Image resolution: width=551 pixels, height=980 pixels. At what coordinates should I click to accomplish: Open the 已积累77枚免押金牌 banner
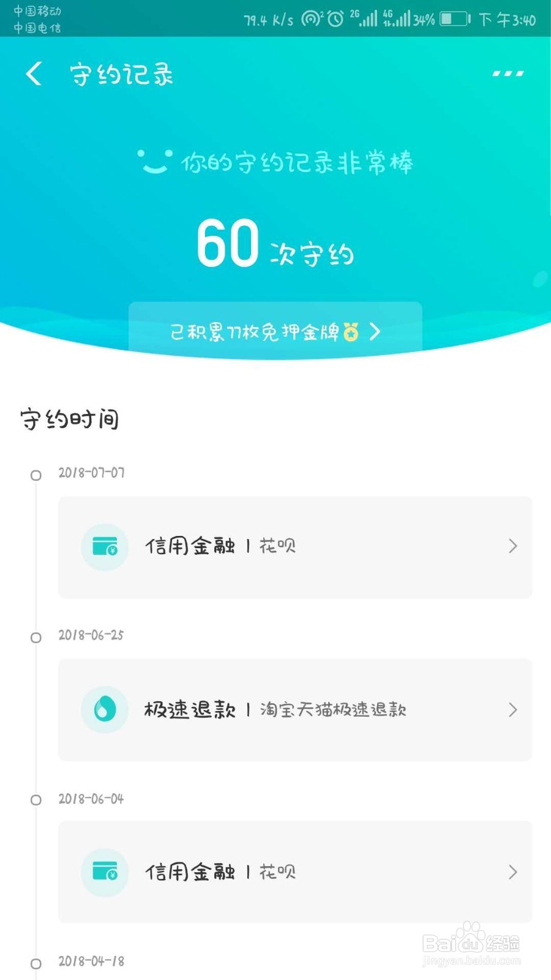click(275, 331)
